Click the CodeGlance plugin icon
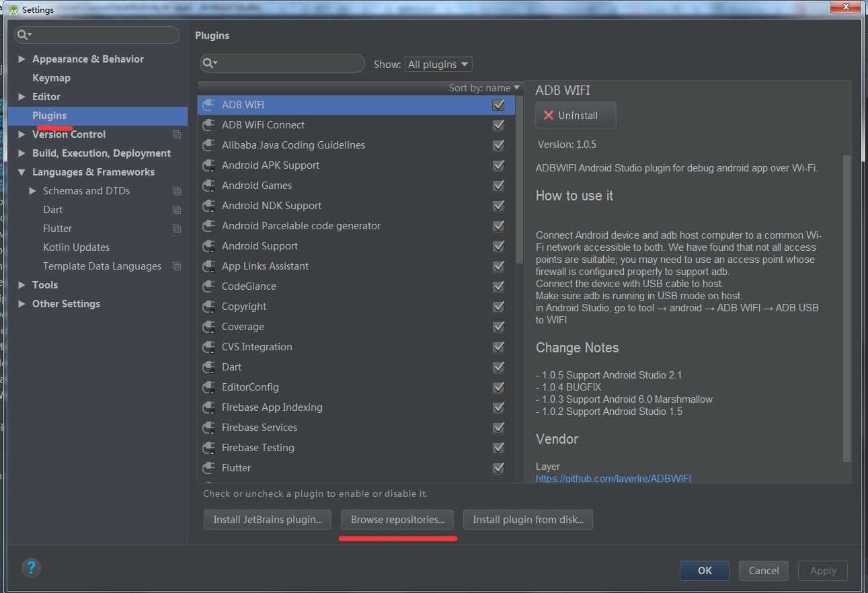 click(x=209, y=286)
